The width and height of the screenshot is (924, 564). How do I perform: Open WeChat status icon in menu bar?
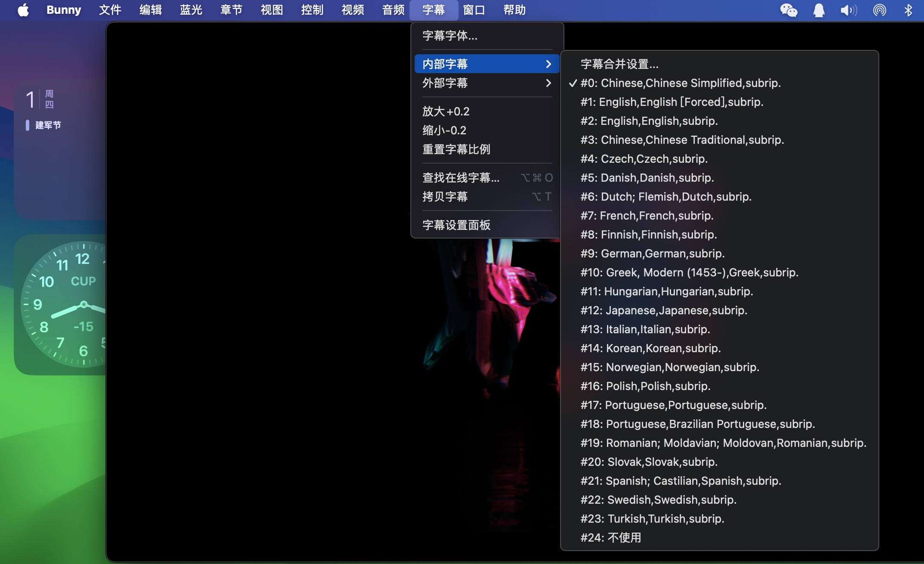tap(788, 10)
